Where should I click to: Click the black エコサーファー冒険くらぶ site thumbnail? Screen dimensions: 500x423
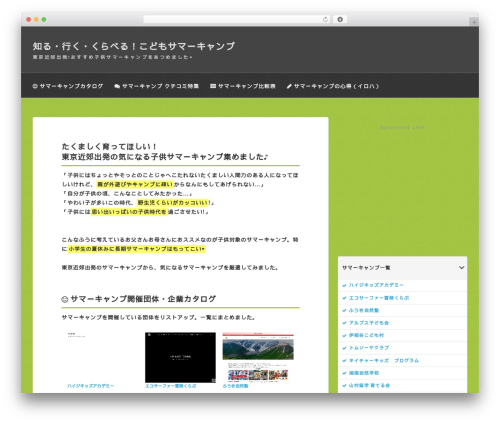180,357
